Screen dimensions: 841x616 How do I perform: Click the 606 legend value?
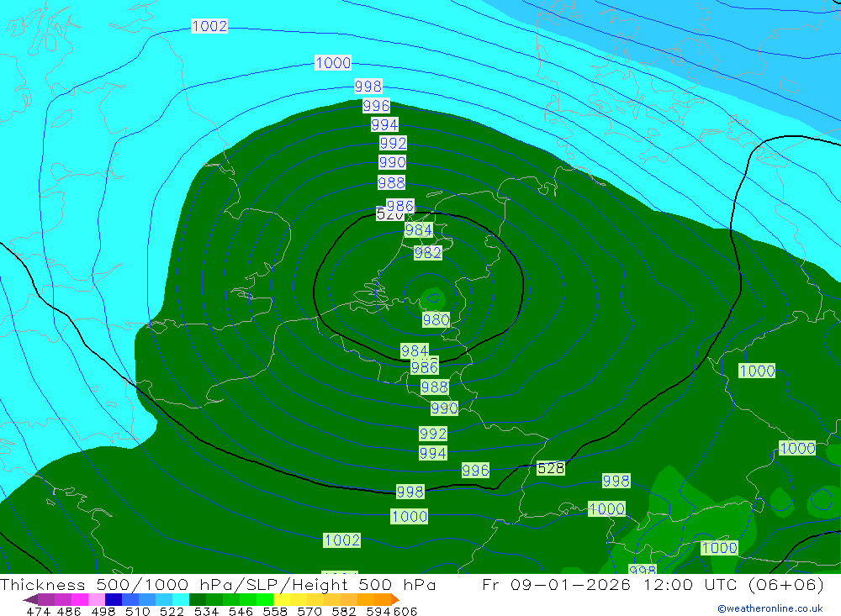[405, 611]
